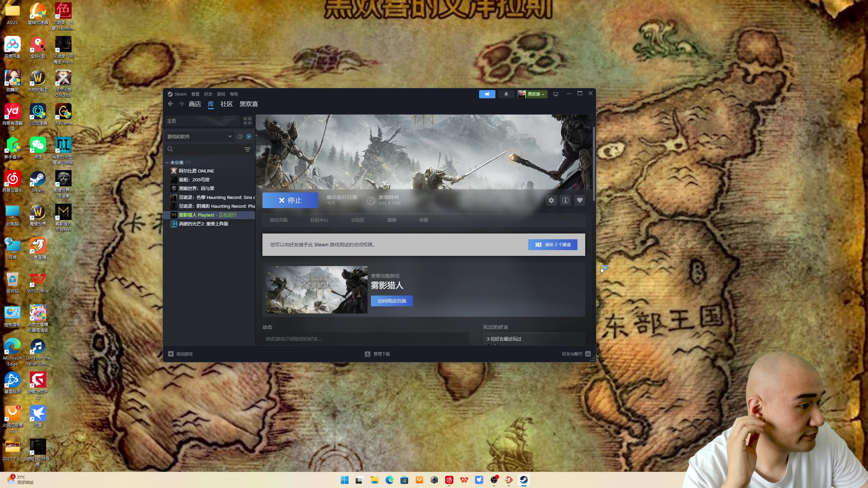Open the 商店页面 link
This screenshot has height=488, width=868.
tap(279, 220)
